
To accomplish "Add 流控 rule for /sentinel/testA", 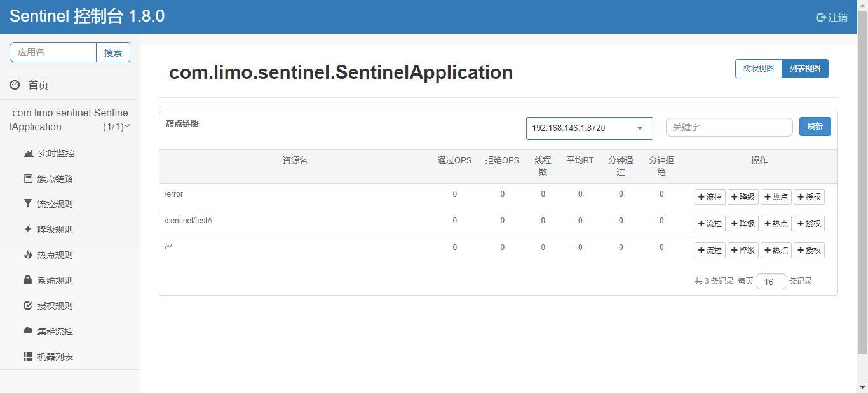I will point(710,224).
